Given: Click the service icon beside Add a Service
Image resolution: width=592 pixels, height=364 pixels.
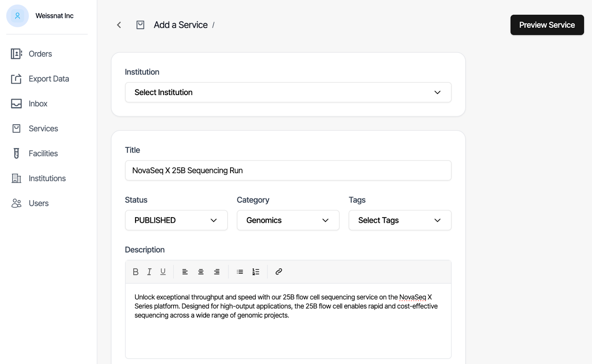Looking at the screenshot, I should (140, 25).
